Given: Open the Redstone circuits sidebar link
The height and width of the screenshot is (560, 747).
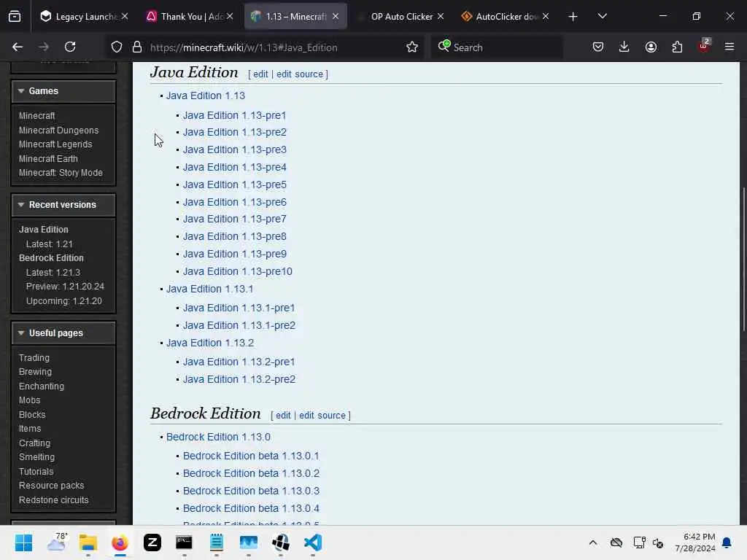Looking at the screenshot, I should point(53,500).
